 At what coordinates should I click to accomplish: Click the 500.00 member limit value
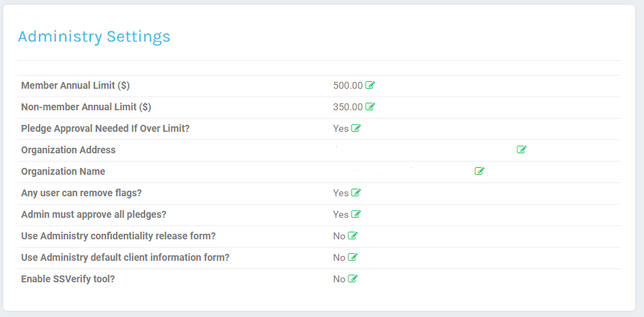tap(347, 86)
